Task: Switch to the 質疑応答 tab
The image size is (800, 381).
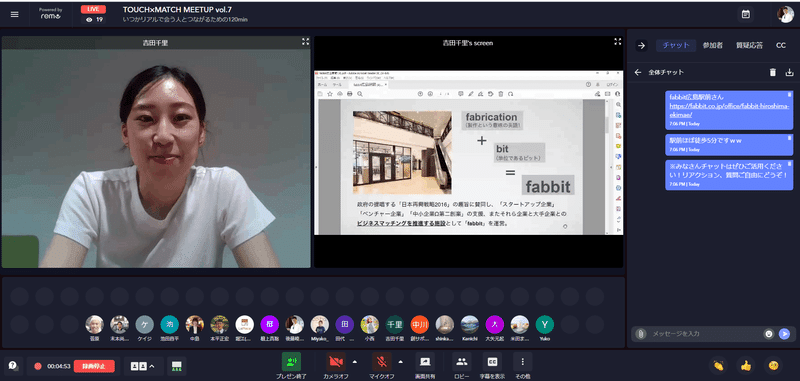Action: click(x=749, y=45)
